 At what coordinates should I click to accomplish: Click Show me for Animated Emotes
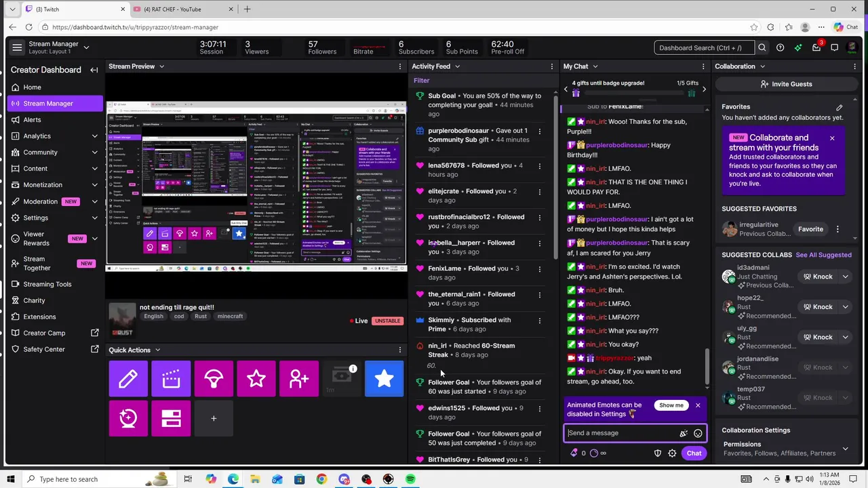(671, 405)
